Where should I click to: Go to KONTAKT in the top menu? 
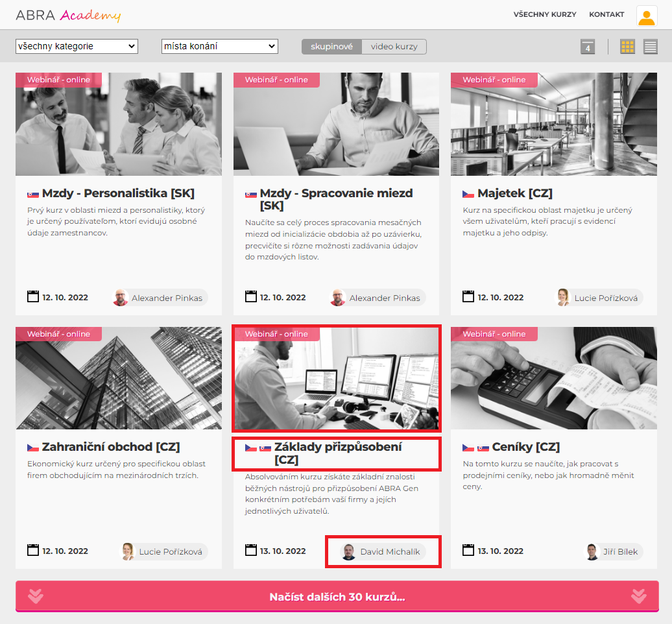[606, 14]
